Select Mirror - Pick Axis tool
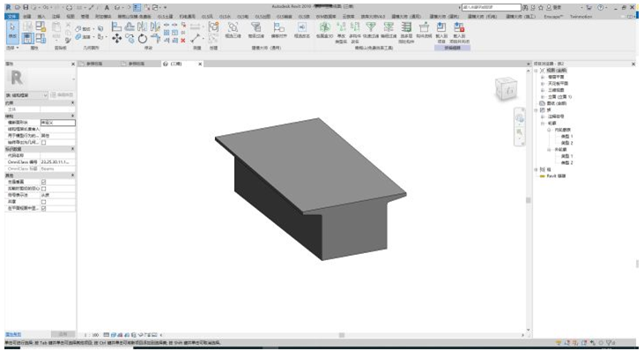This screenshot has width=644, height=351. tap(143, 27)
